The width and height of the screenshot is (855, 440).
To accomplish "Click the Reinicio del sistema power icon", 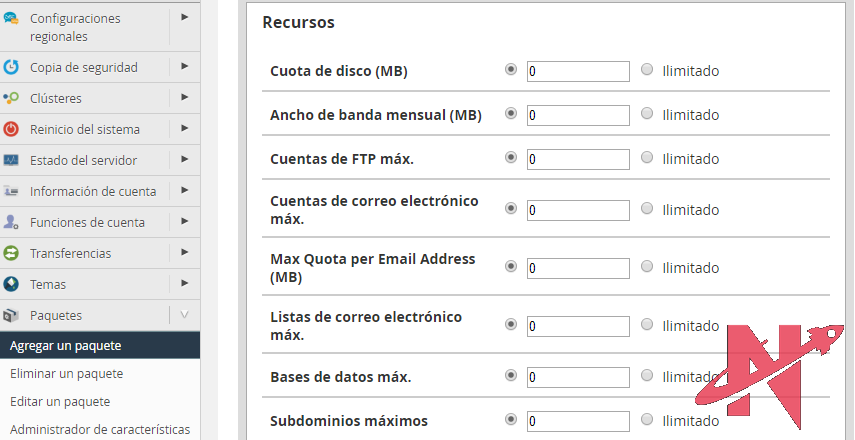I will [11, 129].
